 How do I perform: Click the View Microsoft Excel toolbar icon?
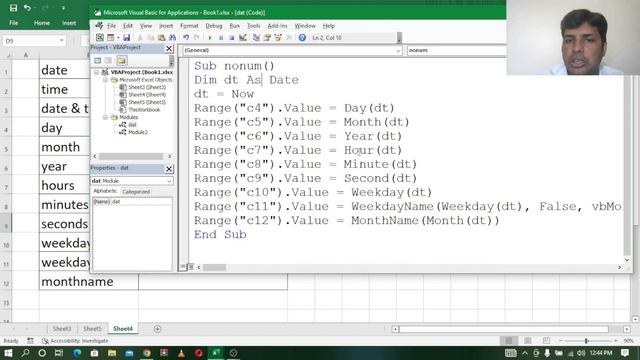coord(100,38)
